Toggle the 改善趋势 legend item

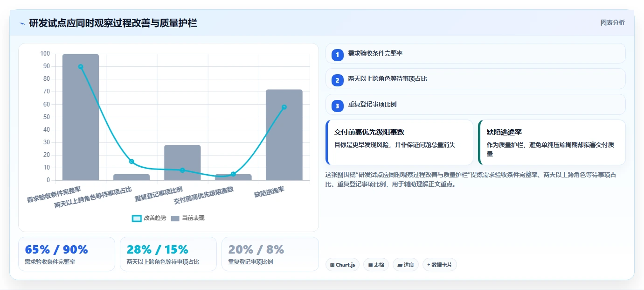coord(149,218)
